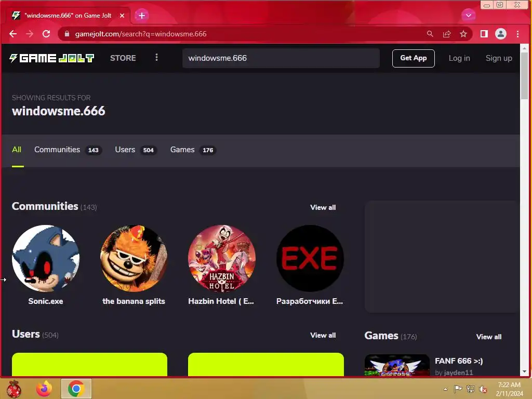This screenshot has width=532, height=399.
Task: Click the Sign up link
Action: click(499, 58)
